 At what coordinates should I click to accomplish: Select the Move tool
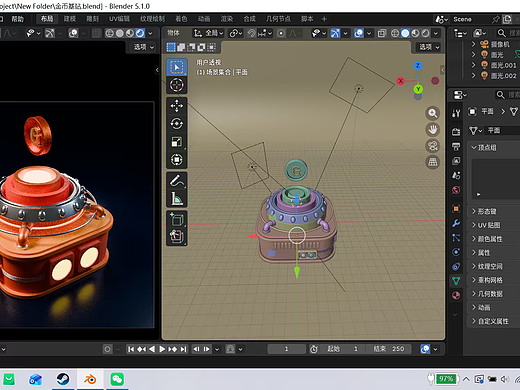coord(177,106)
